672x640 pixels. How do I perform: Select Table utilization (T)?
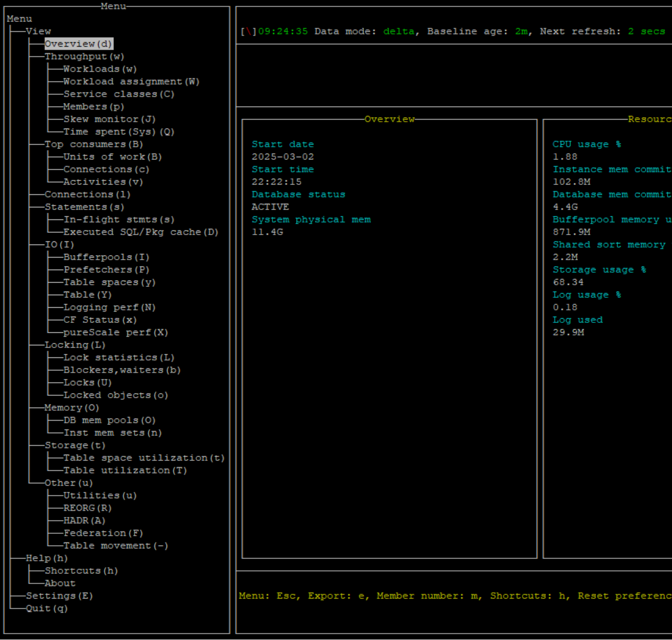coord(125,470)
